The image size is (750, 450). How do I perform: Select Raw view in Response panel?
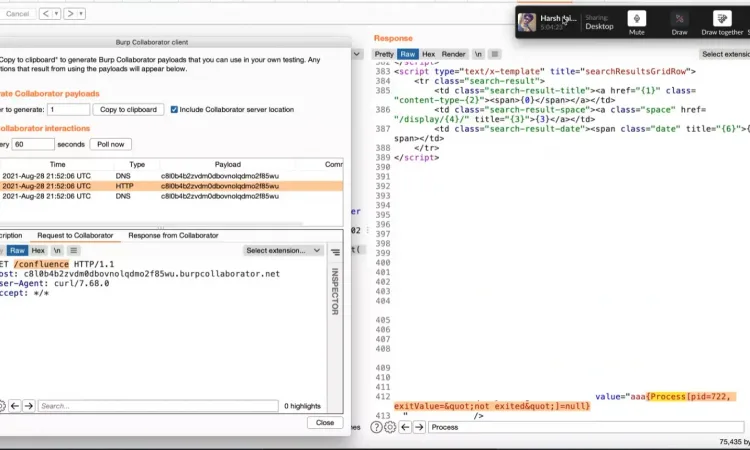coord(408,55)
